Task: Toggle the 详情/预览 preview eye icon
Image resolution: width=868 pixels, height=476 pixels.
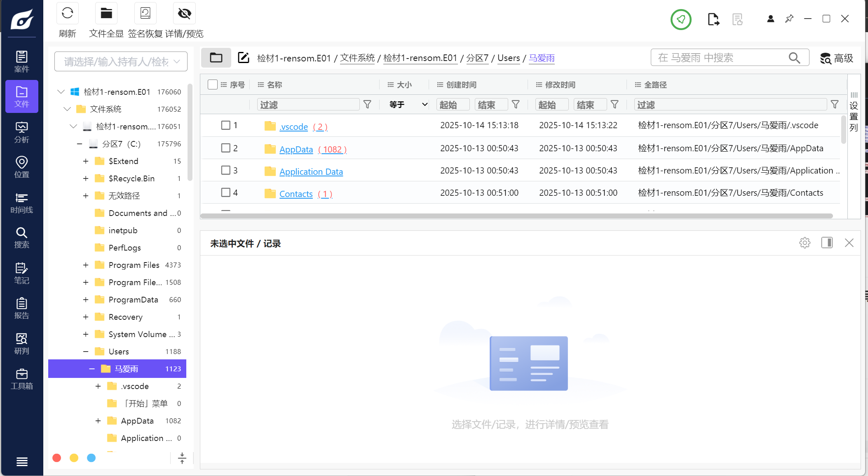Action: [x=184, y=14]
